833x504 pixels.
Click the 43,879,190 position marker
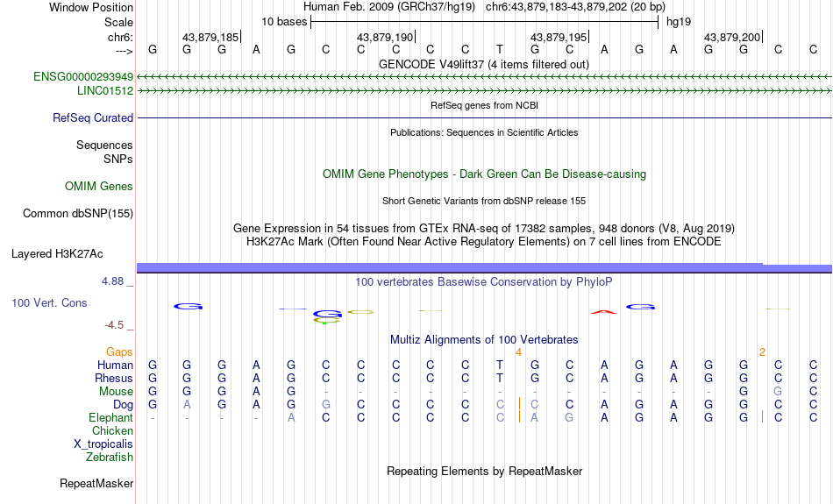[x=386, y=37]
